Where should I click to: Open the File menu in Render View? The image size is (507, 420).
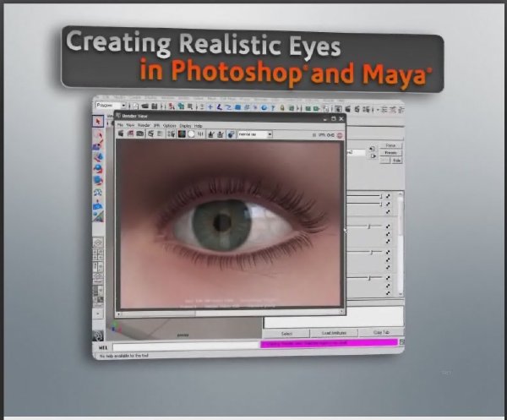(x=120, y=125)
